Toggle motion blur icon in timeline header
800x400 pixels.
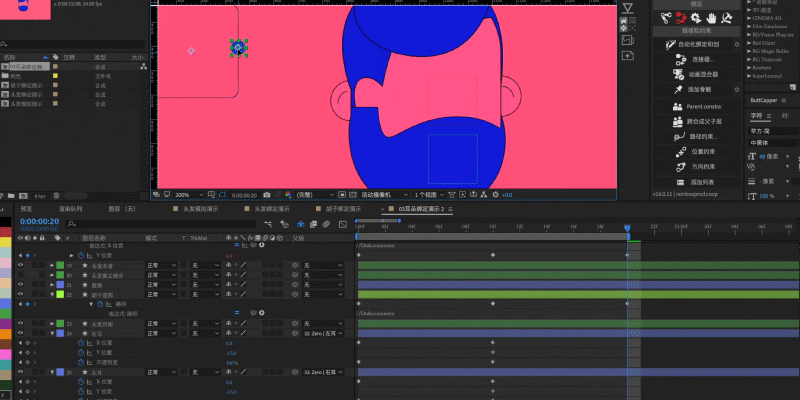(x=326, y=224)
